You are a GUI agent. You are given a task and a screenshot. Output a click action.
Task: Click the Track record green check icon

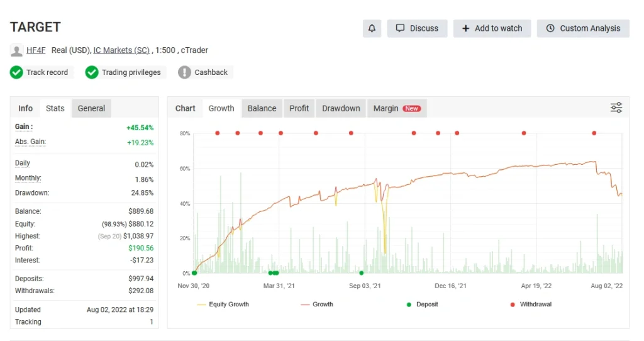click(16, 72)
